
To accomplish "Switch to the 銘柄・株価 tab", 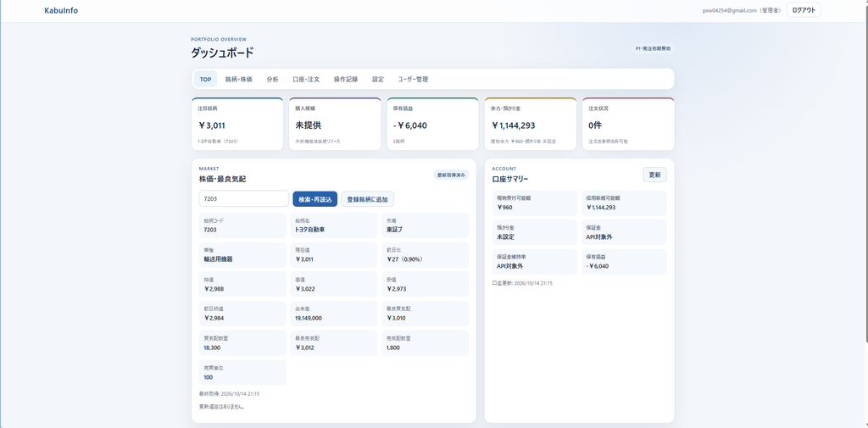I will coord(238,79).
